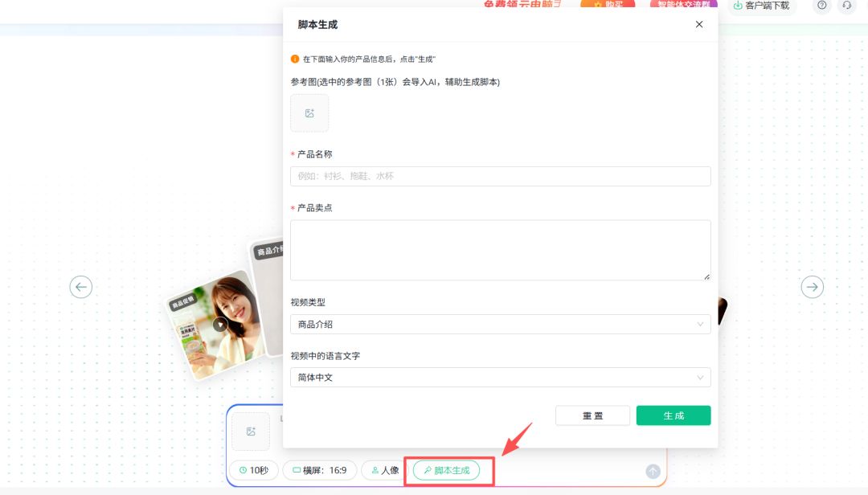
Task: Expand the 视频中的语言文字 dropdown showing 简体中文
Action: [x=500, y=378]
